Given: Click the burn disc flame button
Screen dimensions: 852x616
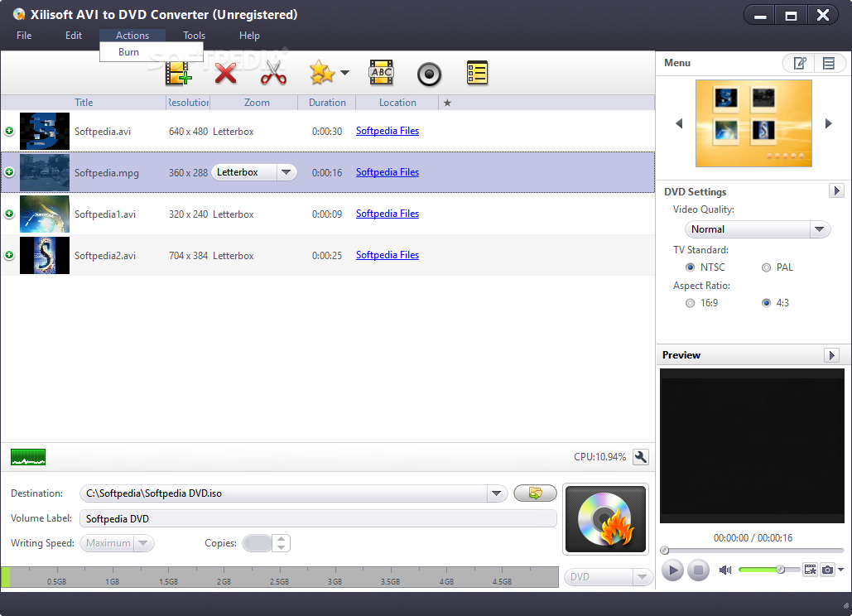Looking at the screenshot, I should tap(605, 519).
